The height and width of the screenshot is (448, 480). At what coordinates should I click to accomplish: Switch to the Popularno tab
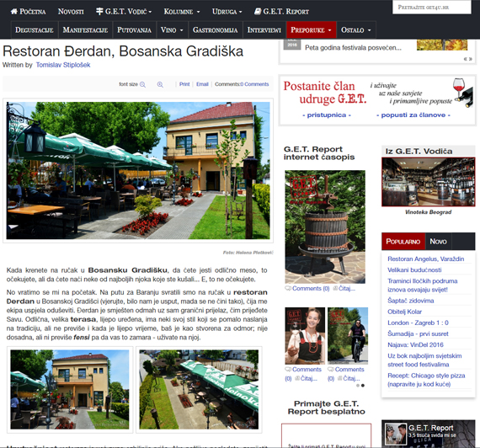pos(403,242)
